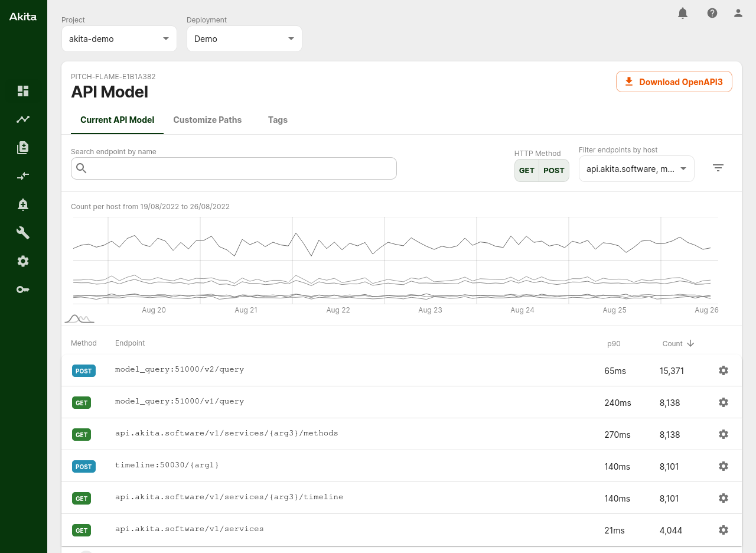Click the Count sort arrow icon
This screenshot has width=756, height=553.
coord(690,343)
